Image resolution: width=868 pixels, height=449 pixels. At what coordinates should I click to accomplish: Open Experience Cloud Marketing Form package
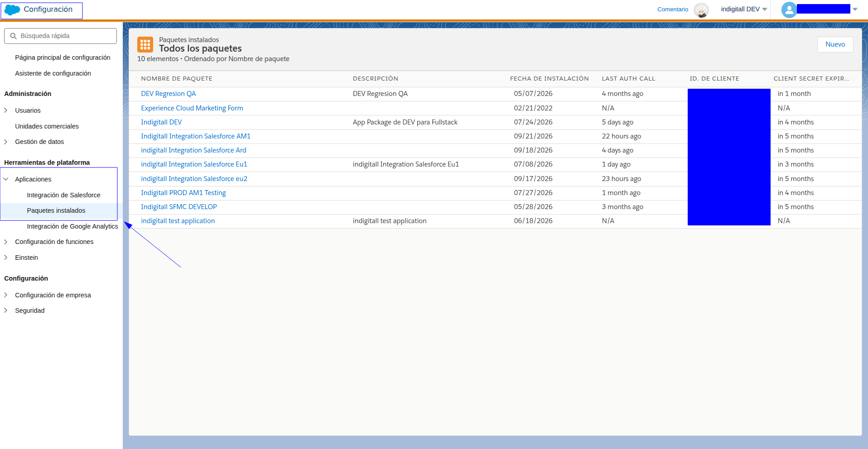[192, 108]
